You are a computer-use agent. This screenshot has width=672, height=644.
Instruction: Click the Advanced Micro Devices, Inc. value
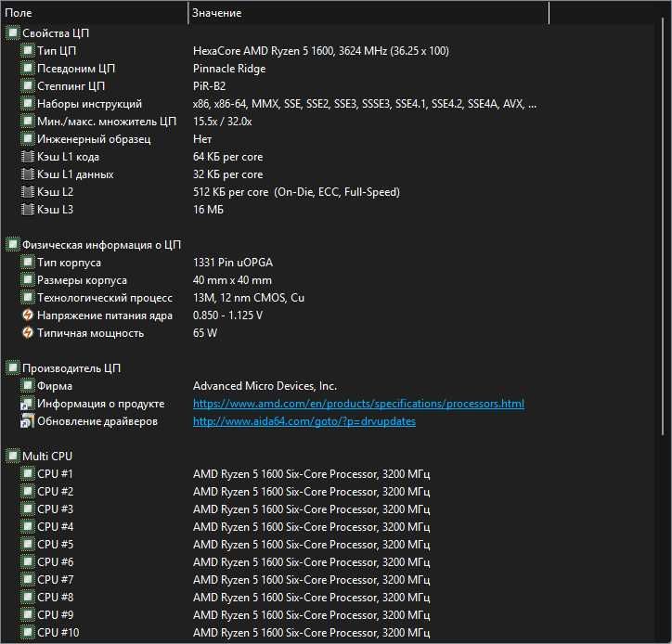(265, 386)
